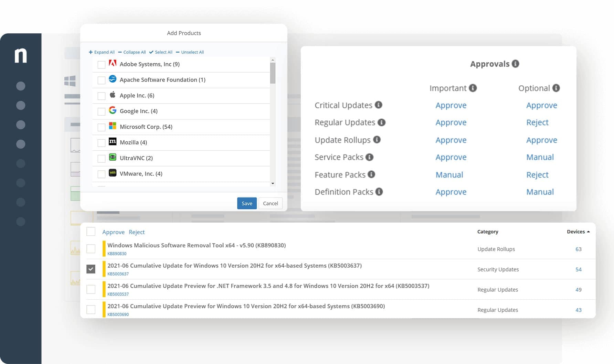Click the info icon beside the Important column
The width and height of the screenshot is (614, 364).
[x=473, y=88]
